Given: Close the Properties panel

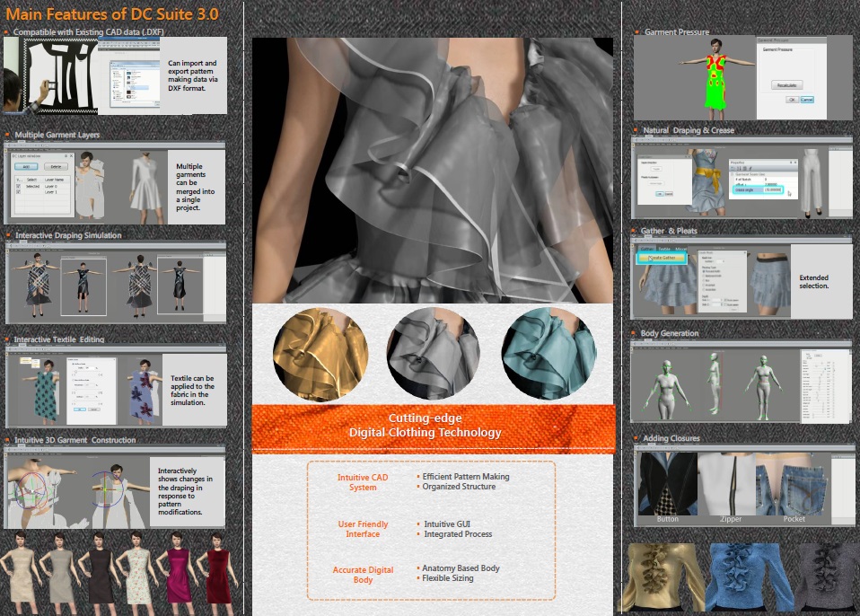Looking at the screenshot, I should coord(794,163).
